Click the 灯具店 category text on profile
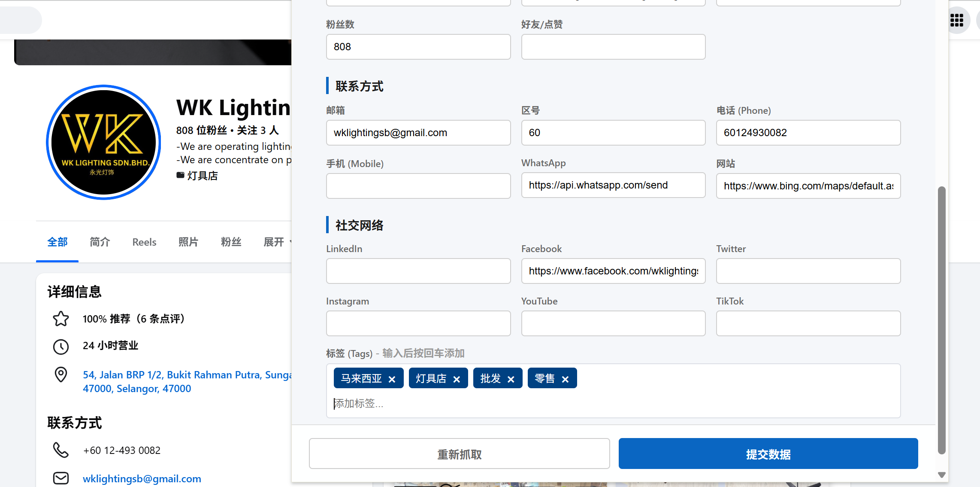 coord(203,176)
